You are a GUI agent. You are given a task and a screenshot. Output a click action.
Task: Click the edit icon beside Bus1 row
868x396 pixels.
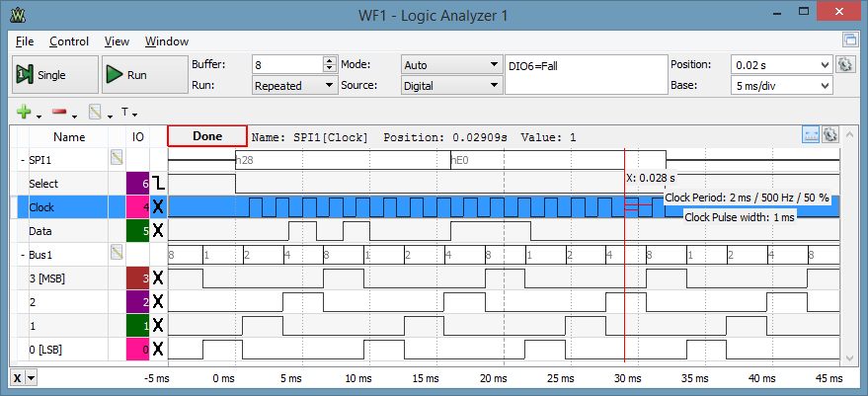tap(116, 253)
